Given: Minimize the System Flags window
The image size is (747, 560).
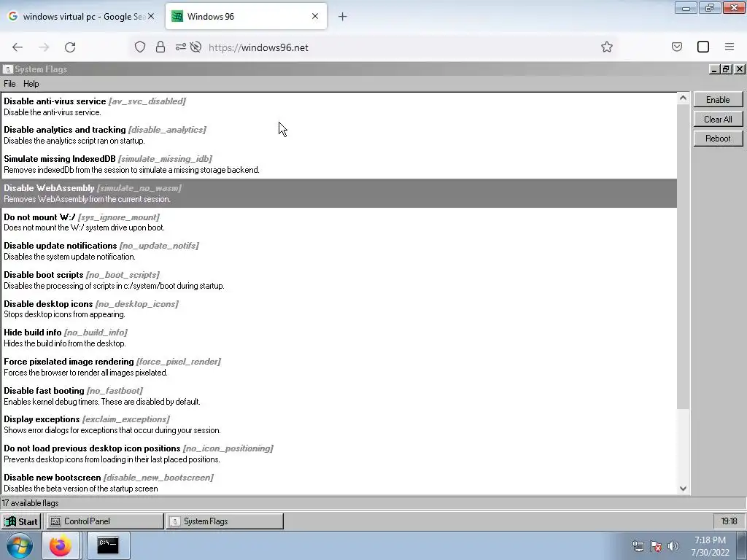Looking at the screenshot, I should click(x=714, y=69).
